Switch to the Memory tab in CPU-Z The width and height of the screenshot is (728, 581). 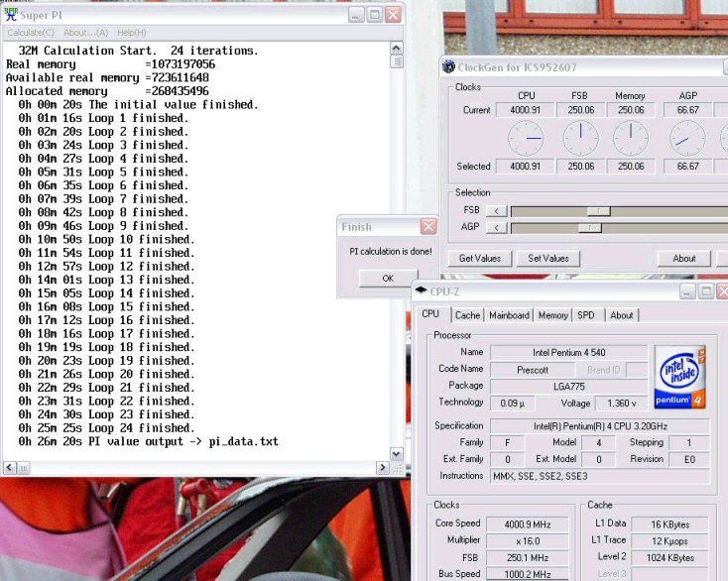[x=553, y=315]
